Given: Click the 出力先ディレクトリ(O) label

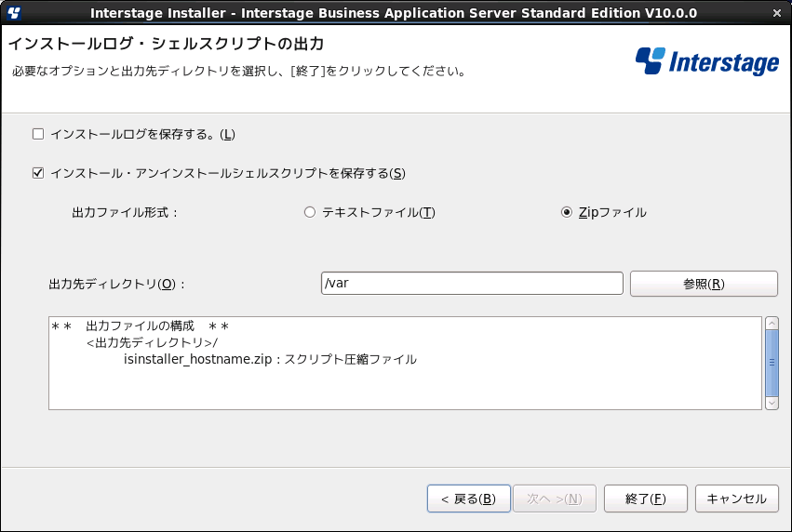Looking at the screenshot, I should (x=116, y=285).
